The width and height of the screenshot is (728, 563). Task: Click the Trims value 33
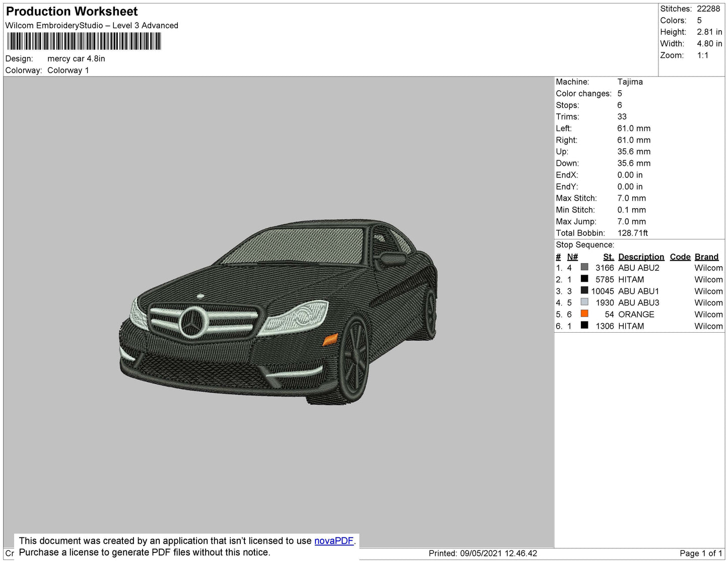point(622,116)
